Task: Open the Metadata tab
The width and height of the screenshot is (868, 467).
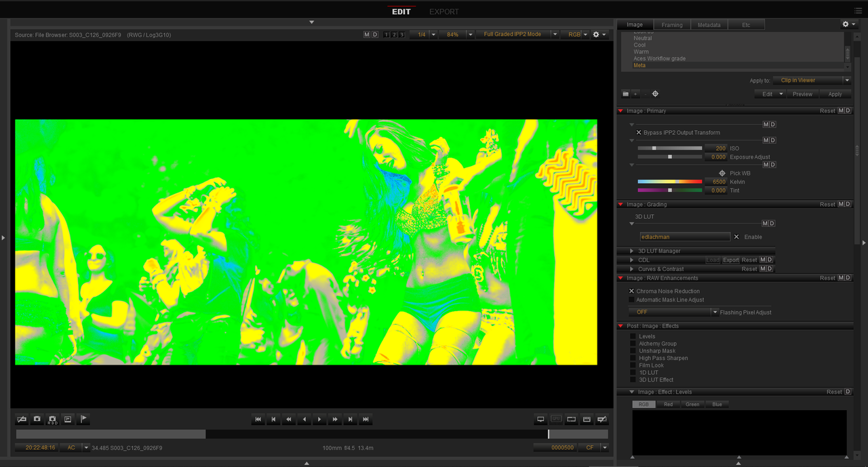Action: [709, 25]
